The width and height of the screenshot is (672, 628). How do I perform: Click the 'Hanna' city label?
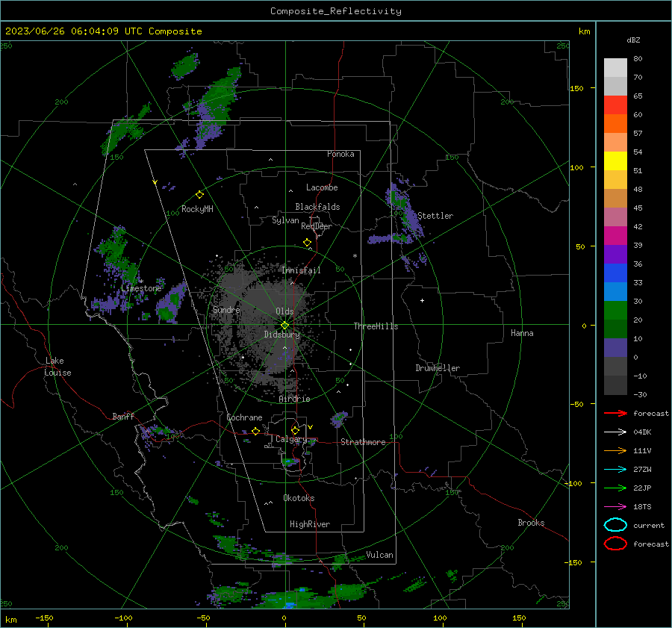click(522, 333)
